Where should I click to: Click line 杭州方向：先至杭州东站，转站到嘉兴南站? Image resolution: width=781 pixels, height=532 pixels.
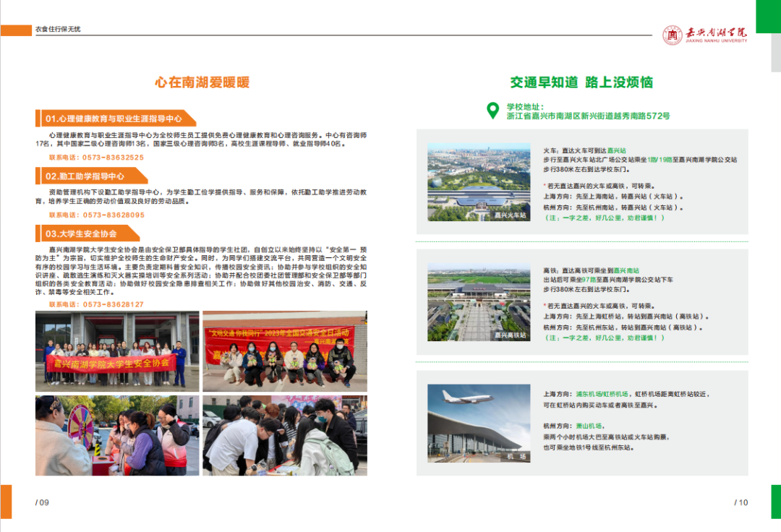[623, 327]
